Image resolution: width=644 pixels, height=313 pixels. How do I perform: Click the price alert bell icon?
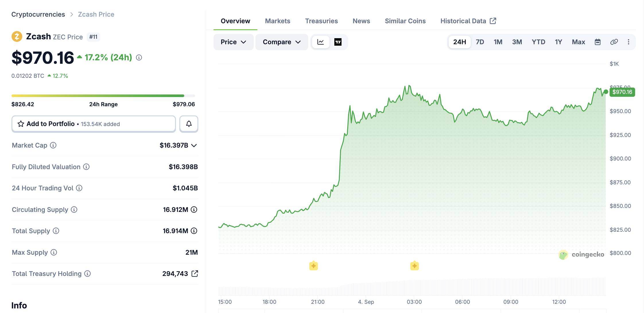[x=189, y=124]
